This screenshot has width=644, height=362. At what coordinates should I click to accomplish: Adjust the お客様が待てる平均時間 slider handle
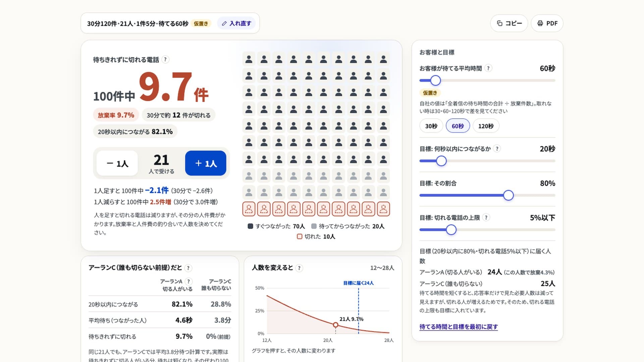pyautogui.click(x=435, y=80)
